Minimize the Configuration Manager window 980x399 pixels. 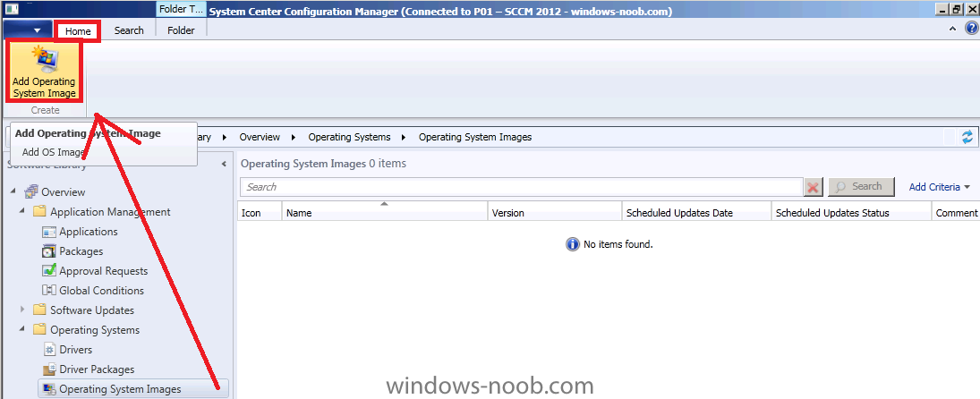click(942, 9)
